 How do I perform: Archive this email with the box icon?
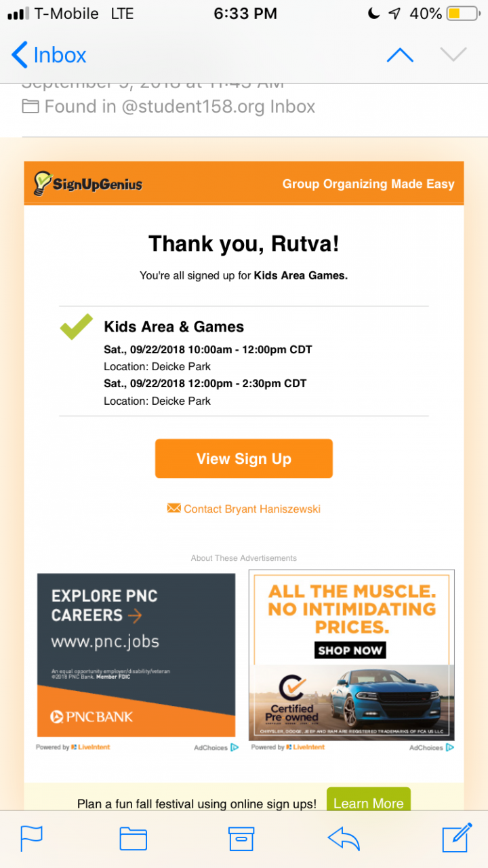(241, 839)
